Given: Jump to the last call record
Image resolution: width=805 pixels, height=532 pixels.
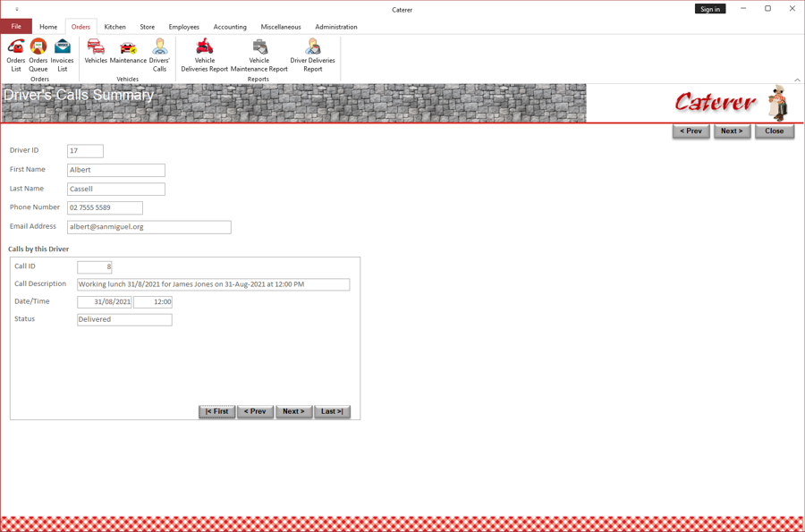Looking at the screenshot, I should (332, 411).
